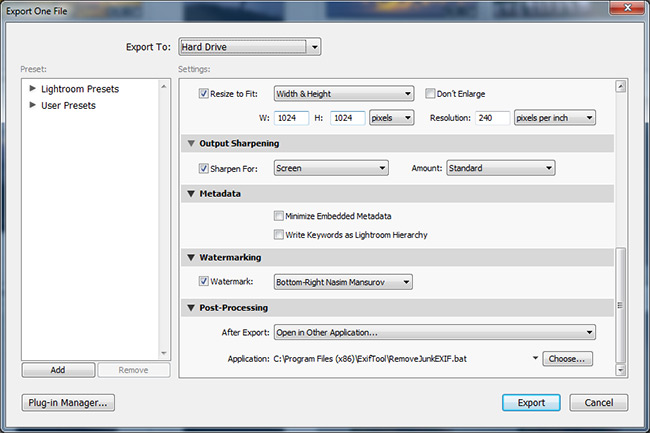Image resolution: width=650 pixels, height=433 pixels.
Task: Open the Sharpen For Screen dropdown
Action: tap(330, 168)
